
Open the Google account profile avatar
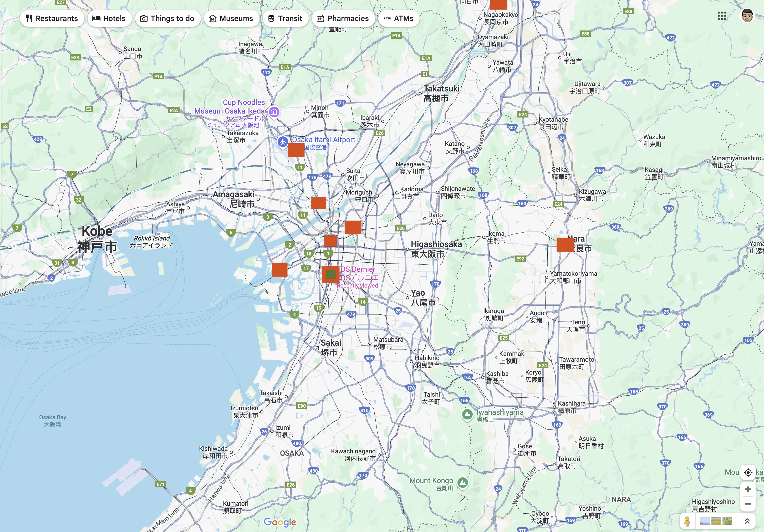(747, 16)
